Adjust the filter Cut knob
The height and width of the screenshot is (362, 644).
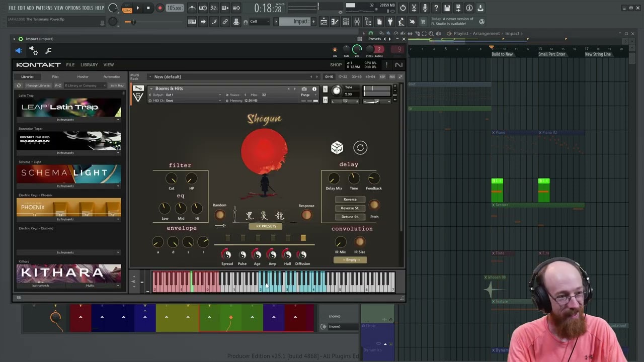pyautogui.click(x=172, y=178)
